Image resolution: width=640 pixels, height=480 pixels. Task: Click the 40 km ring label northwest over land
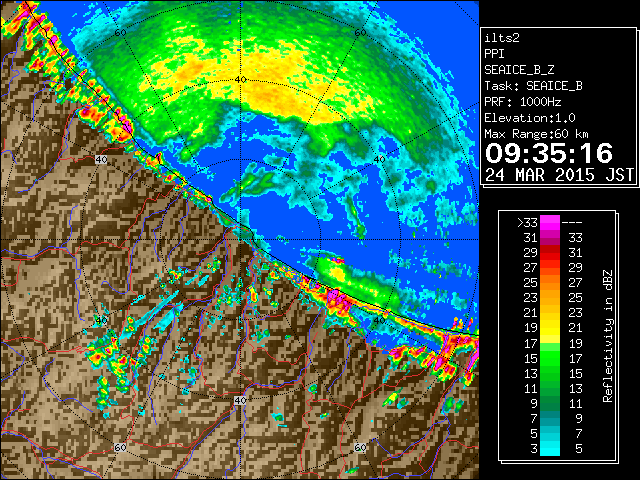101,159
